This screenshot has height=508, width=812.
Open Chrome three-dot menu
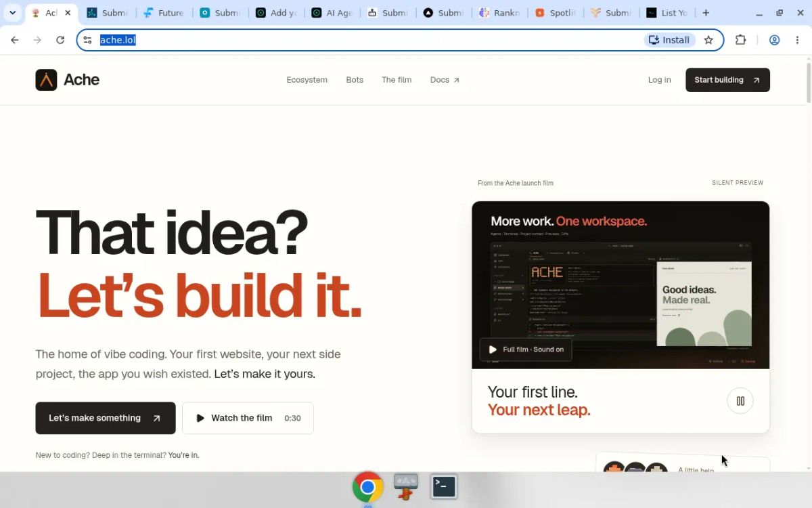pyautogui.click(x=798, y=40)
